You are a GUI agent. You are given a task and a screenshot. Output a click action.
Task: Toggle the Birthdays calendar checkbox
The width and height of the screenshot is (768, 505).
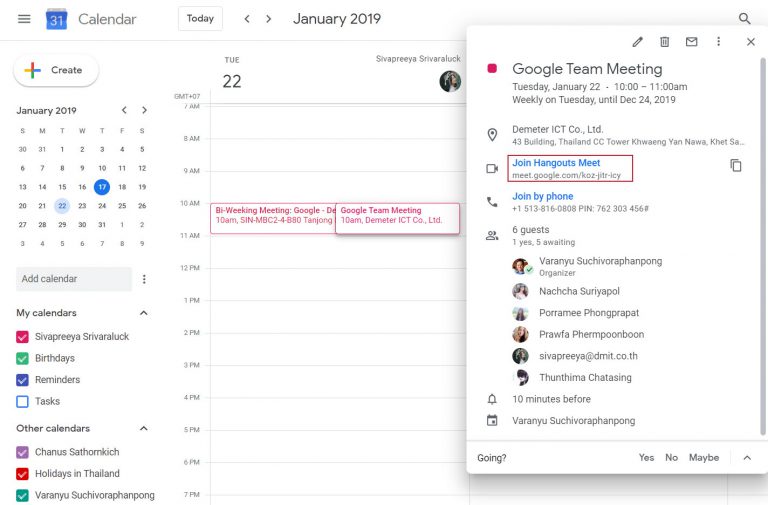click(22, 358)
